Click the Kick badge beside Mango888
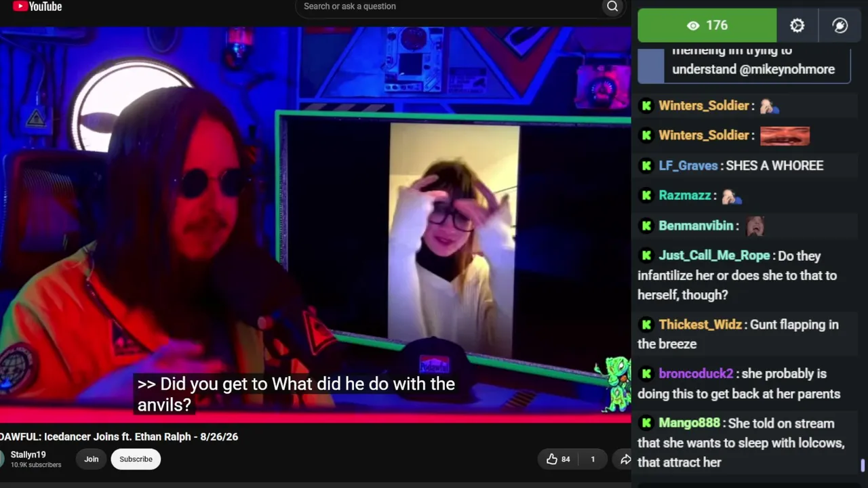Image resolution: width=868 pixels, height=488 pixels. tap(646, 423)
